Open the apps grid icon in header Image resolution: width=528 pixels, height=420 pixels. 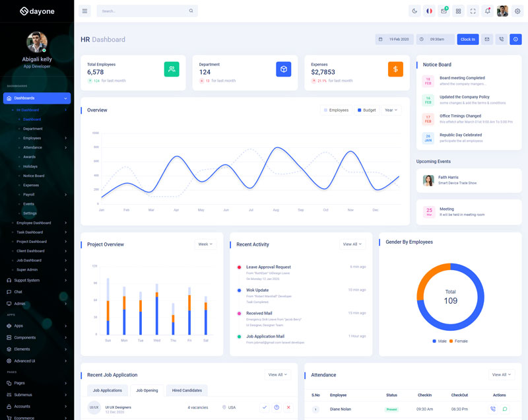[459, 11]
